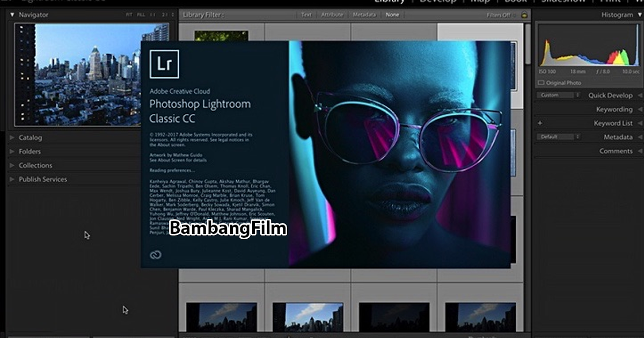This screenshot has width=644, height=338.
Task: Set Navigator zoom to FIT
Action: coord(129,15)
